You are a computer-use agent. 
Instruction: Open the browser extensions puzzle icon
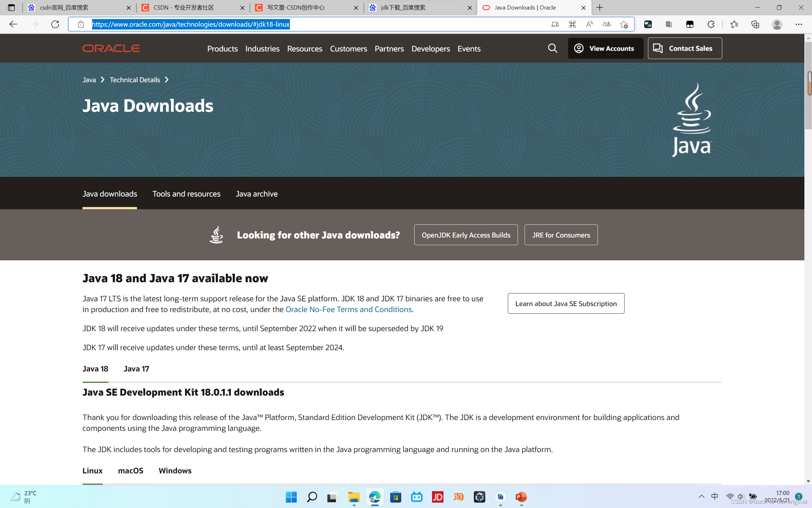[711, 24]
